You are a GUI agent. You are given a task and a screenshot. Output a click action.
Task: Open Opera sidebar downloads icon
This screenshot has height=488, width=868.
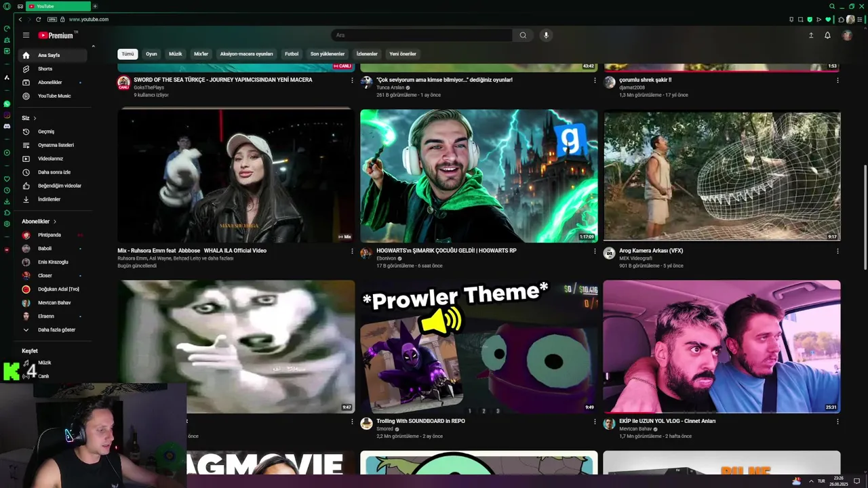[x=7, y=201]
